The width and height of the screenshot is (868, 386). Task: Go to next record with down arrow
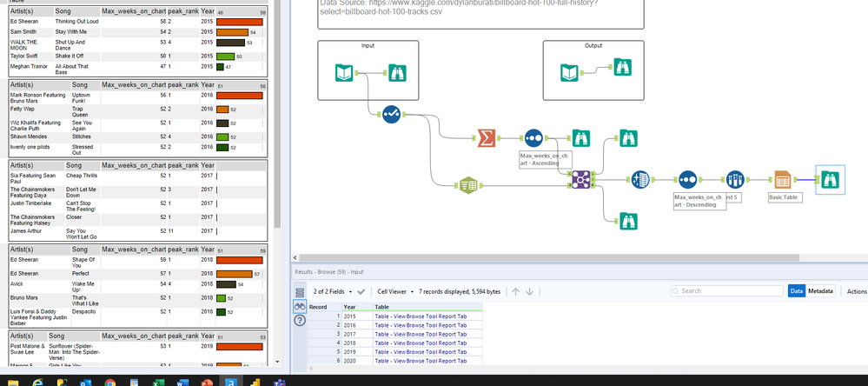tap(529, 291)
